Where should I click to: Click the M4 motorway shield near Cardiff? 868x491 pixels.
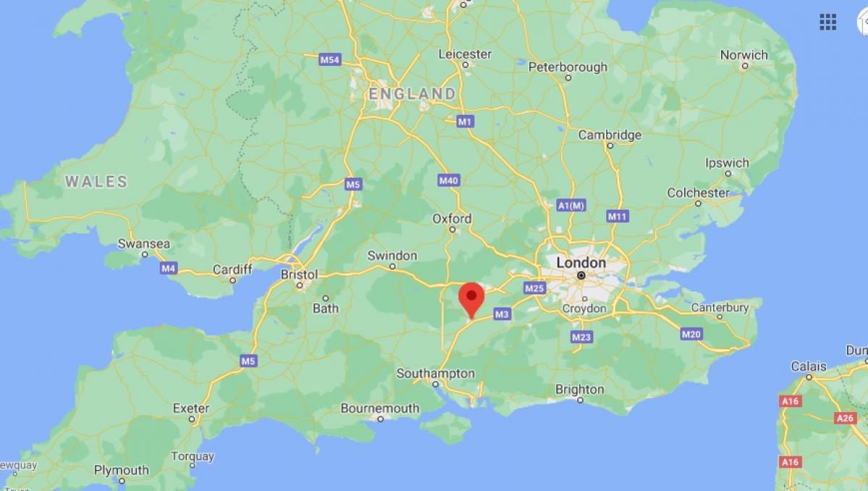[169, 268]
